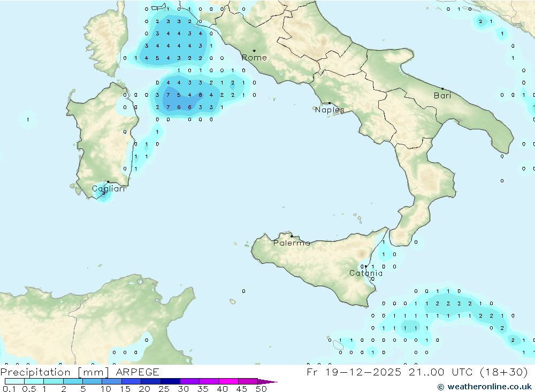
Task: Click the Precipitation [mm] title text
Action: 55,372
